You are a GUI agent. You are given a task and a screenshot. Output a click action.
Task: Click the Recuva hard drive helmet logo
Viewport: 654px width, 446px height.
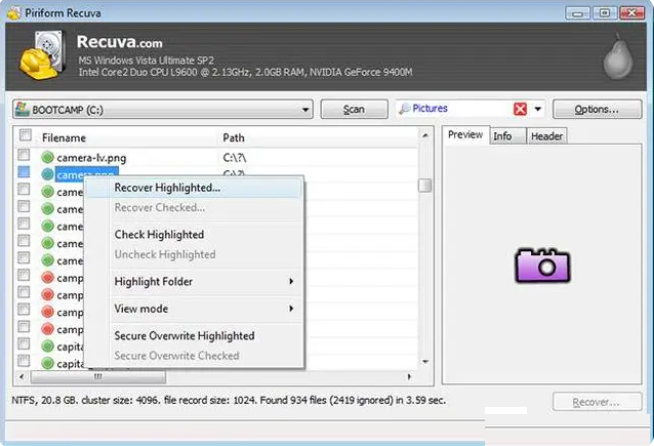coord(43,55)
